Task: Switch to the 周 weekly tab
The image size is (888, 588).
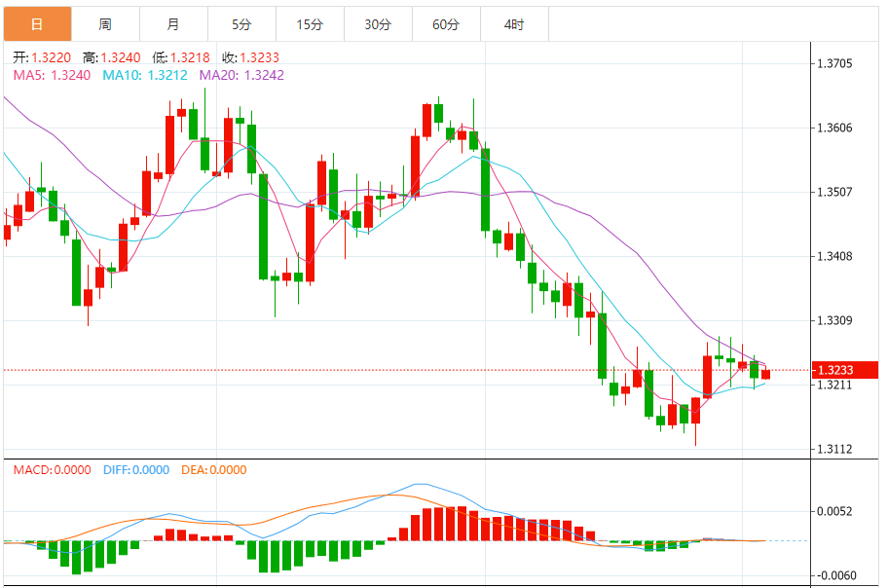Action: [105, 23]
